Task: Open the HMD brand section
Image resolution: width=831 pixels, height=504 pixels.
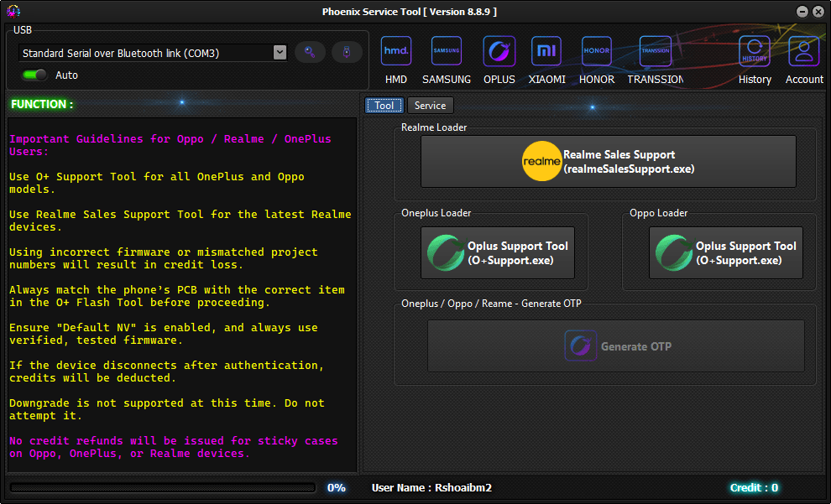Action: 396,60
